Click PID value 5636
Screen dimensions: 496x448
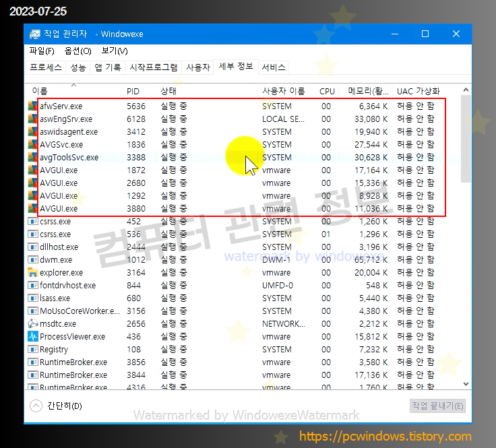(x=136, y=106)
